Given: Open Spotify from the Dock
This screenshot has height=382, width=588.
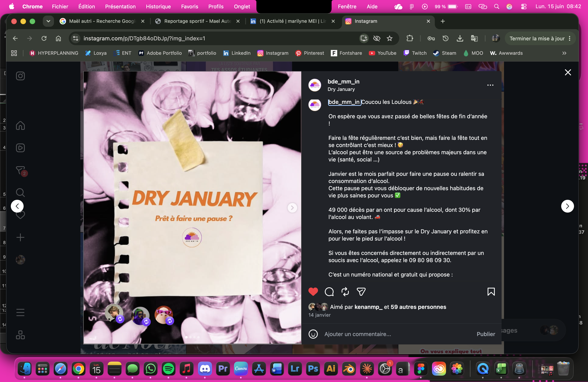Looking at the screenshot, I should click(x=168, y=369).
